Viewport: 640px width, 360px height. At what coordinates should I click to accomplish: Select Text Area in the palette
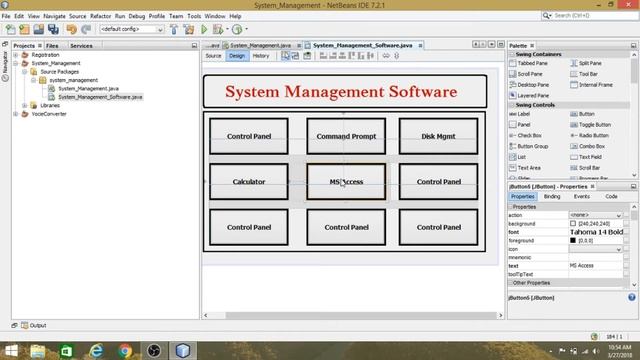[525, 168]
